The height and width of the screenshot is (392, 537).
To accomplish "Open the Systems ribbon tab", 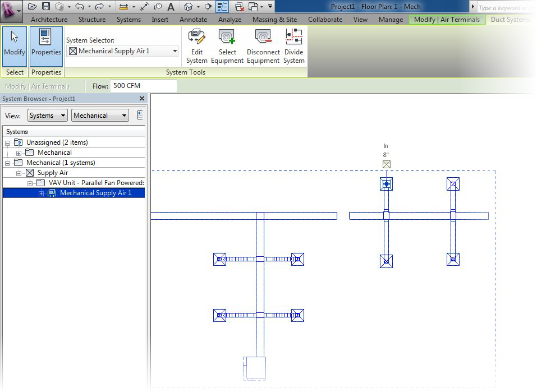I will (x=128, y=20).
